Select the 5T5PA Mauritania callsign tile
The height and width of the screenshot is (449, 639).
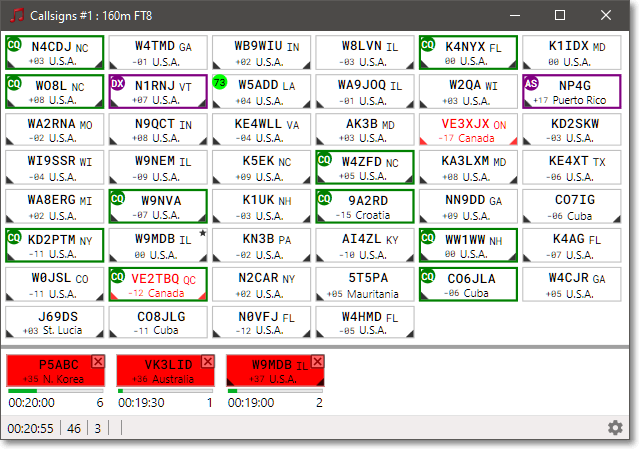[x=365, y=284]
